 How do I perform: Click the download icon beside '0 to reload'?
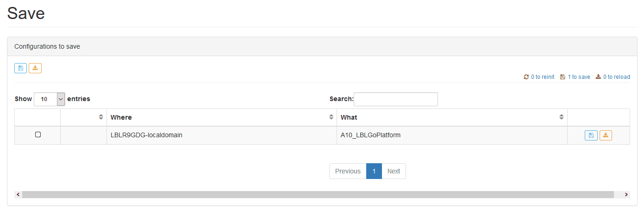click(598, 77)
